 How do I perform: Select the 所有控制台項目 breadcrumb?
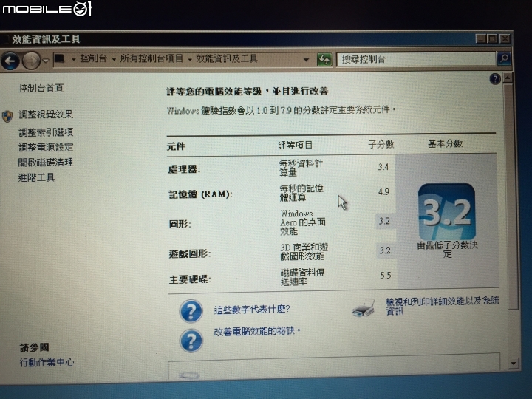pos(151,58)
